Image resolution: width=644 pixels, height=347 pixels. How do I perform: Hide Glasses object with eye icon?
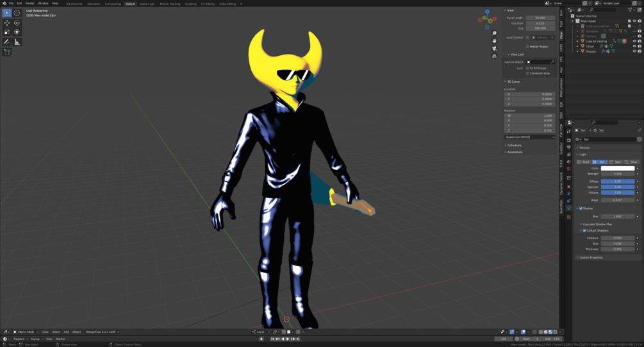[x=634, y=51]
